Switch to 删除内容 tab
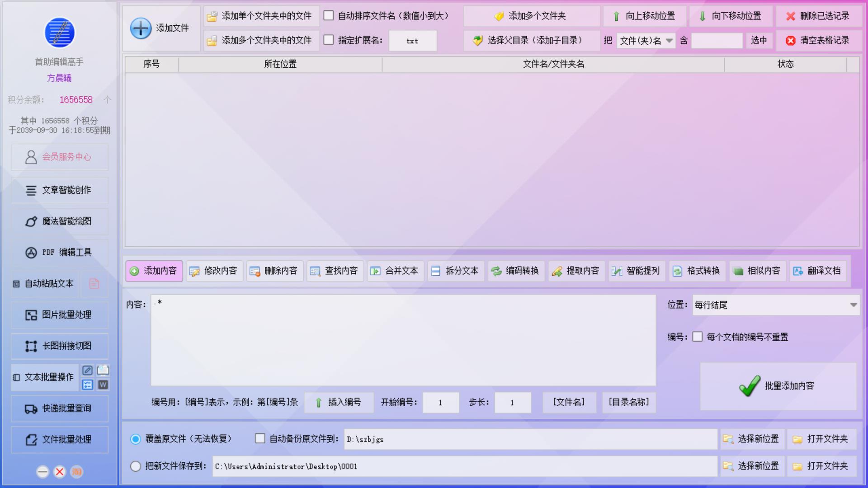 coord(275,271)
